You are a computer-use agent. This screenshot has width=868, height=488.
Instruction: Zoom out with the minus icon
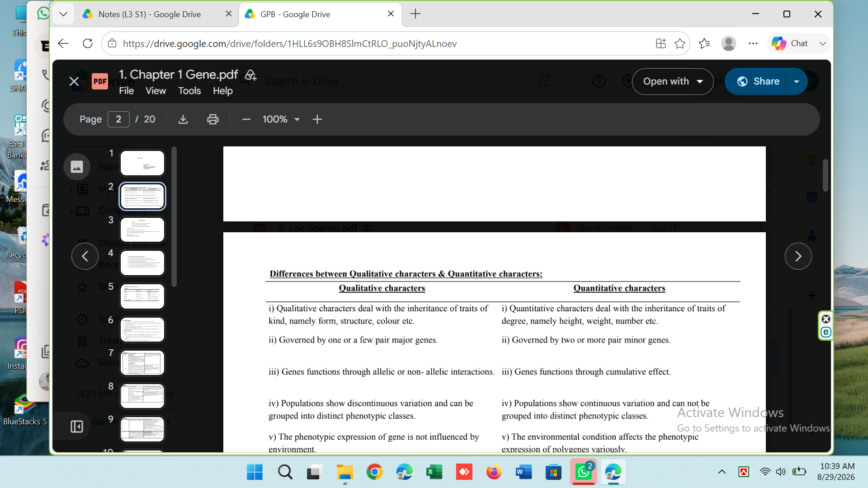tap(246, 119)
